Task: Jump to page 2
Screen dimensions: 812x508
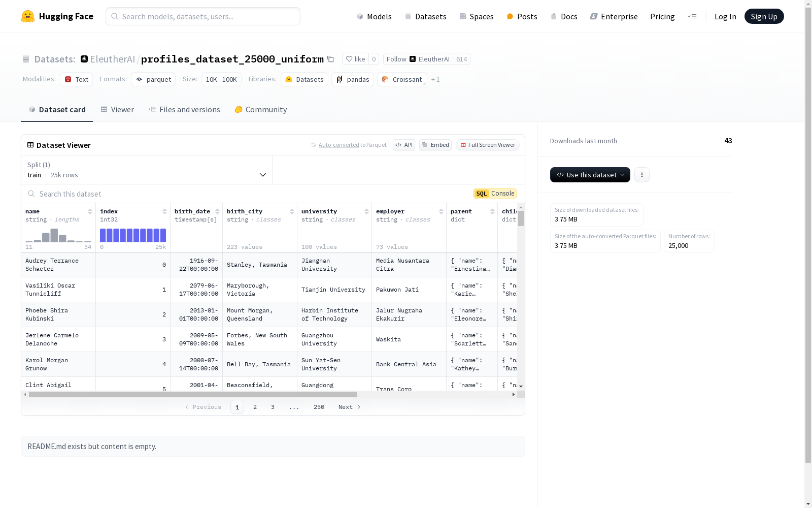Action: point(255,407)
